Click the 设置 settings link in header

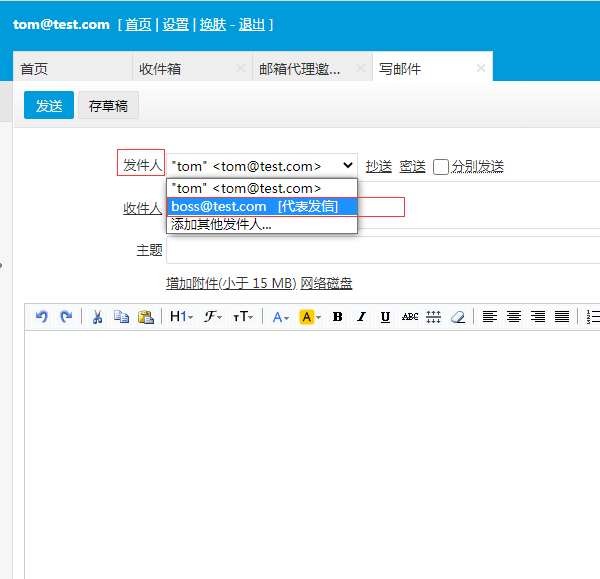[x=176, y=25]
